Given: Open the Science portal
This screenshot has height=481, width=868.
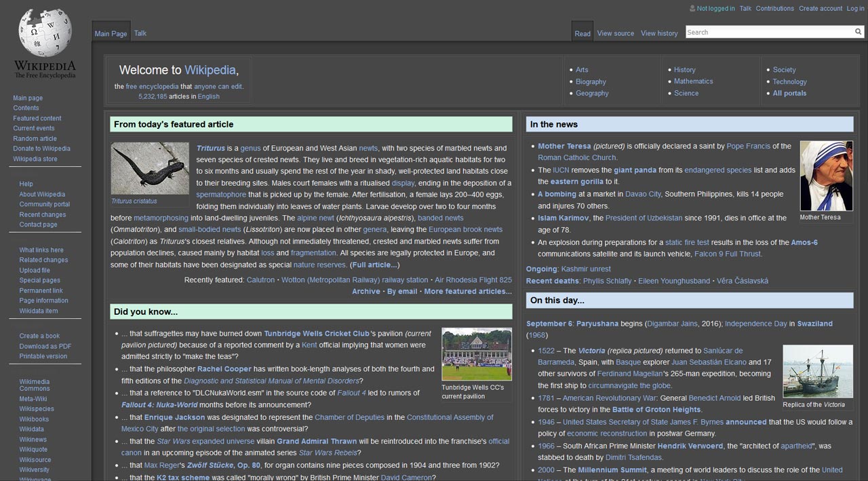Looking at the screenshot, I should pyautogui.click(x=686, y=93).
